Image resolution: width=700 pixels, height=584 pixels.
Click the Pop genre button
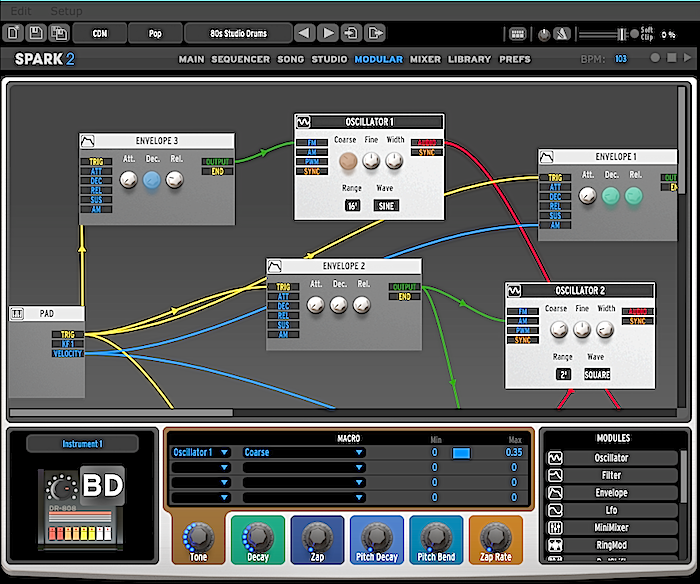point(154,33)
